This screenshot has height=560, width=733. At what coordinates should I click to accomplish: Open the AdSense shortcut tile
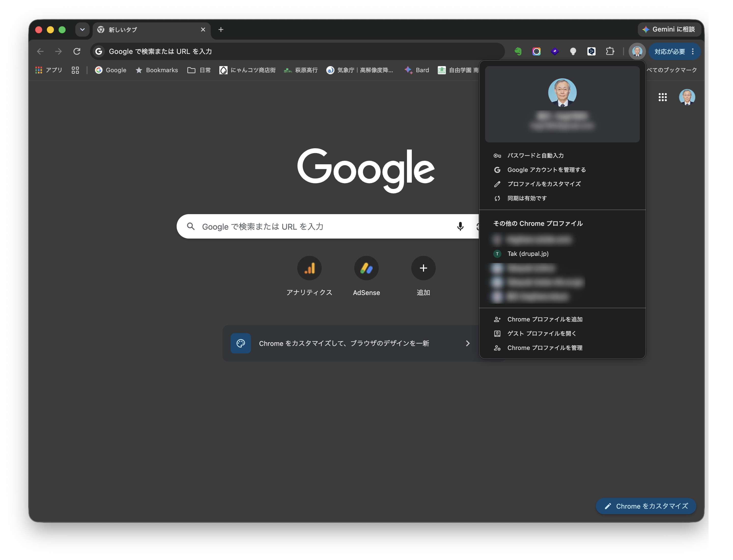pos(366,276)
